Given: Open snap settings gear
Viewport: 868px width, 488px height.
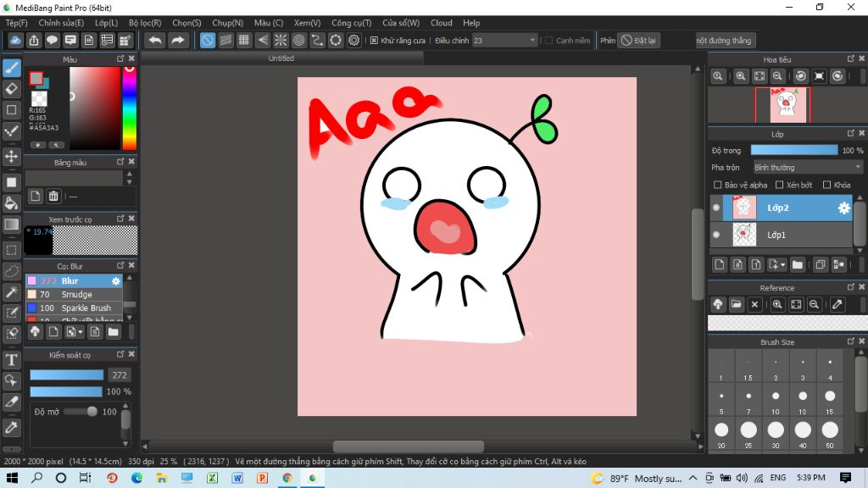Looking at the screenshot, I should click(x=354, y=41).
